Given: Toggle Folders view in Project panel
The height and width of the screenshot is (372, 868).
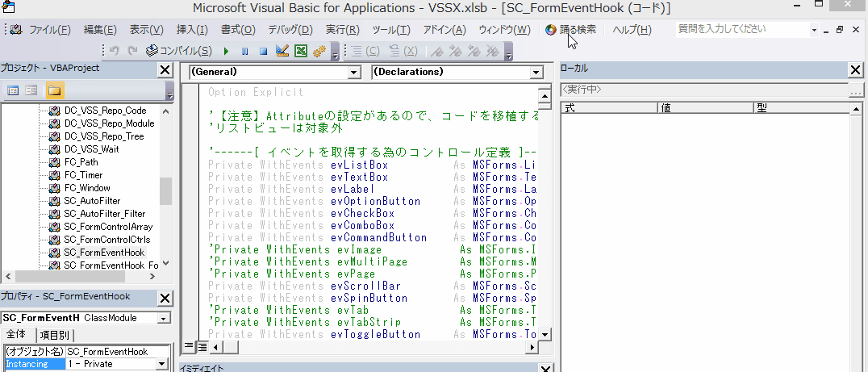Looking at the screenshot, I should point(54,90).
